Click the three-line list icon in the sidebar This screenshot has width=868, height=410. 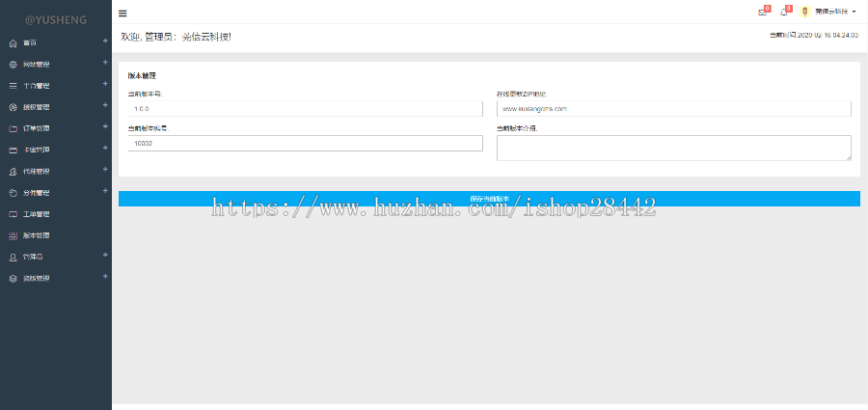[x=14, y=86]
